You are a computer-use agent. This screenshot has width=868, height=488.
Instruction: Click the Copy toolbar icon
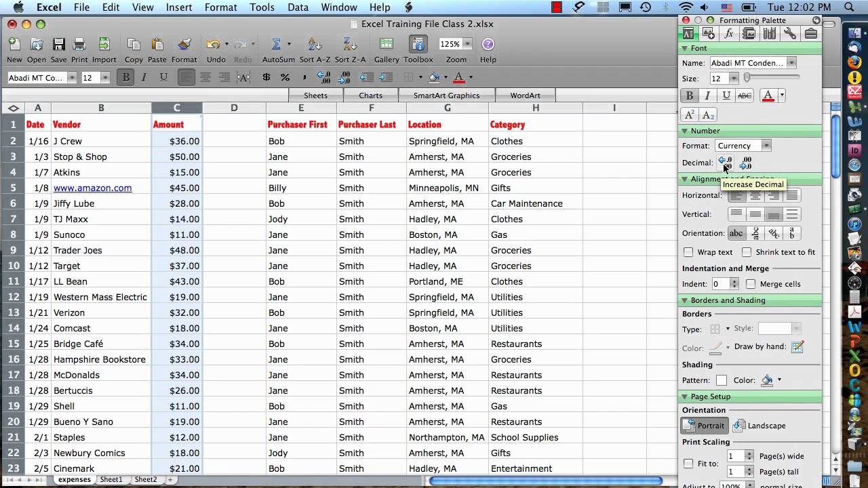point(134,45)
